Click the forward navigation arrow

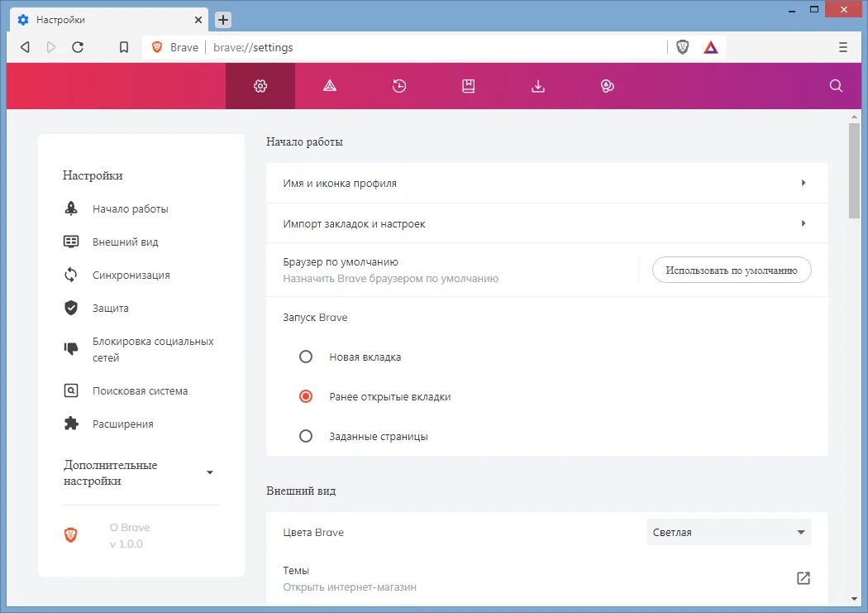[x=51, y=48]
